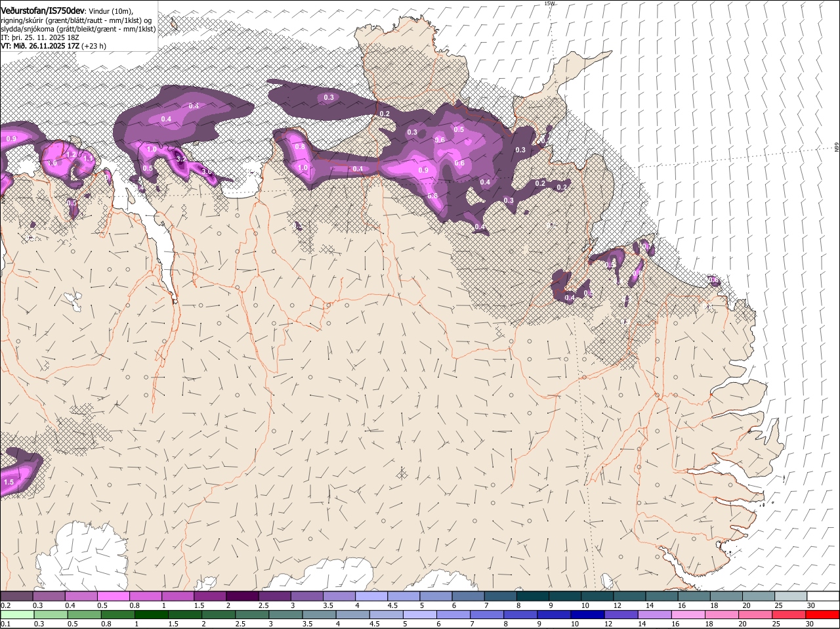The width and height of the screenshot is (840, 629).
Task: Click the '0.1' label in bottom legend row
Action: click(5, 624)
